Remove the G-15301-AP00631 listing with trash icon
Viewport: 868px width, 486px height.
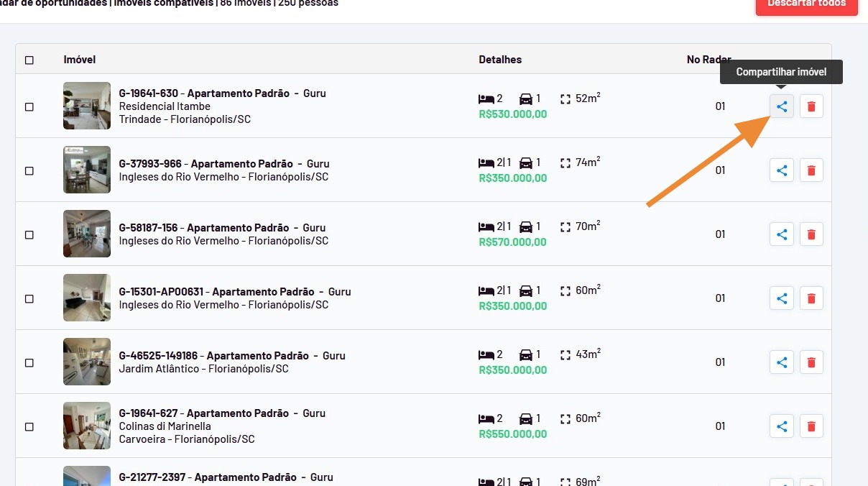point(811,298)
